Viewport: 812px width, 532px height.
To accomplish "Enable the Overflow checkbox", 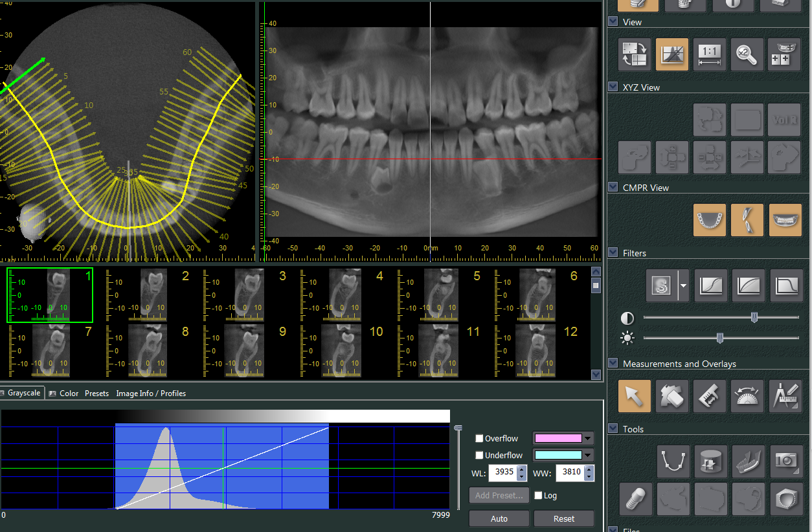I will [x=480, y=438].
